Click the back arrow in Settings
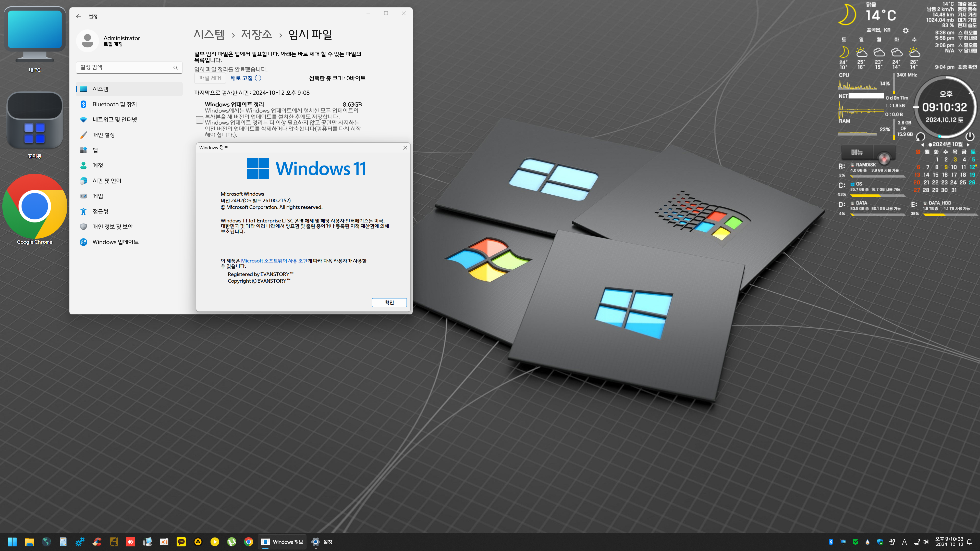The height and width of the screenshot is (551, 980). [78, 16]
